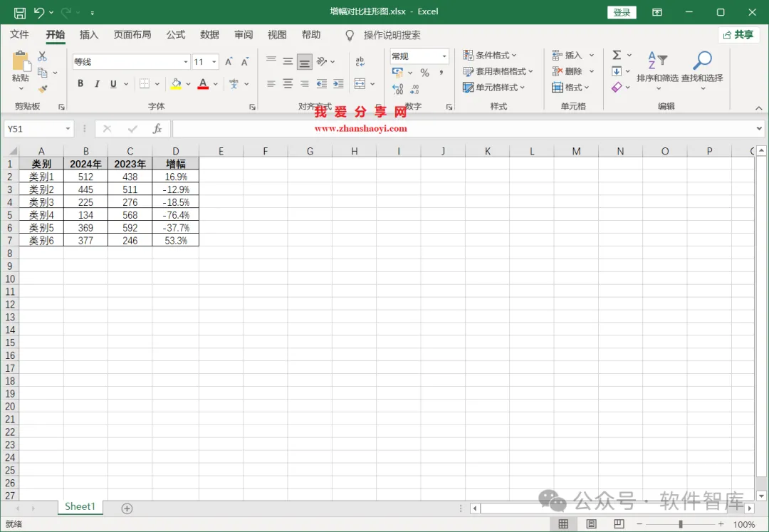Open the 插入 ribbon tab
The image size is (769, 532).
click(89, 35)
